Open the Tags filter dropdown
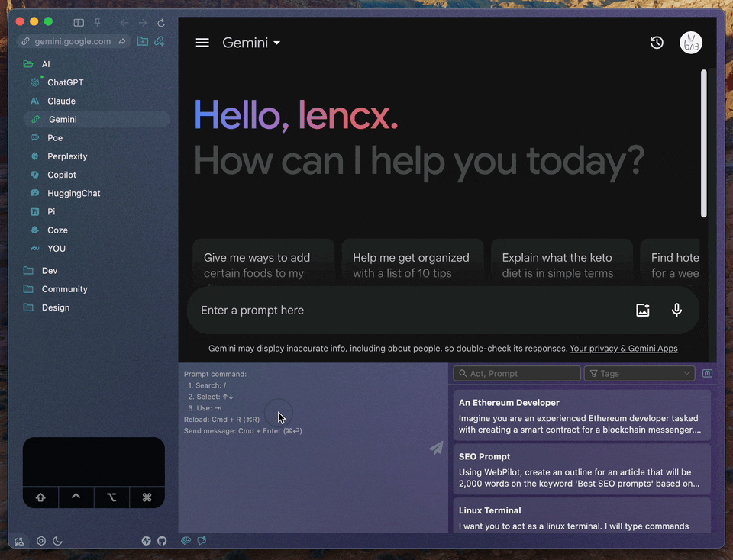The height and width of the screenshot is (560, 733). pos(640,374)
